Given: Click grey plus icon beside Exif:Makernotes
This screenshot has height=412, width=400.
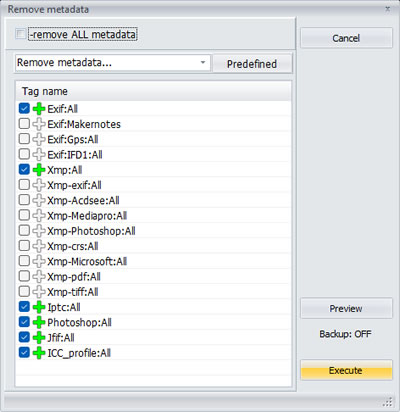Looking at the screenshot, I should pos(39,124).
